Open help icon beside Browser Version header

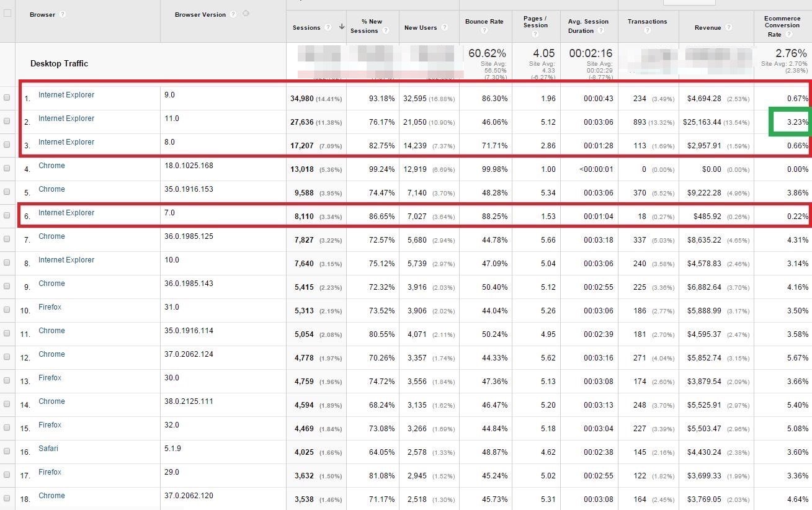(233, 14)
